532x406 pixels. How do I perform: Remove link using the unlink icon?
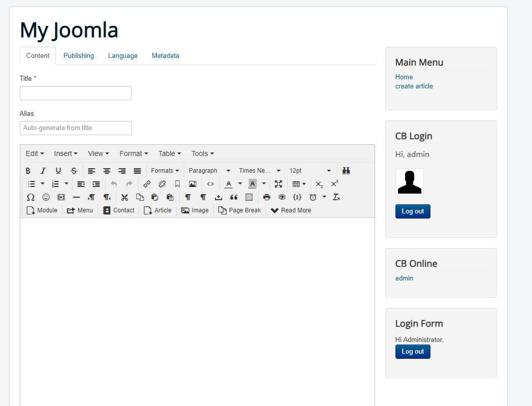point(162,184)
